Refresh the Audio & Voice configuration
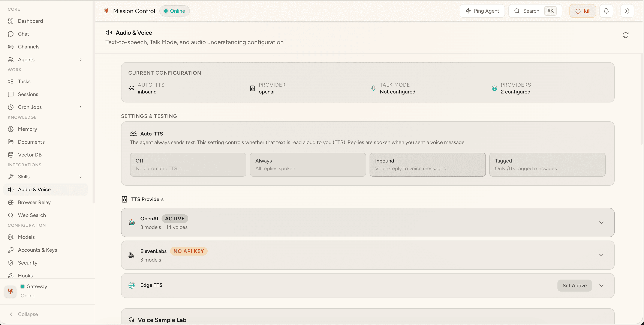The height and width of the screenshot is (325, 644). tap(626, 35)
